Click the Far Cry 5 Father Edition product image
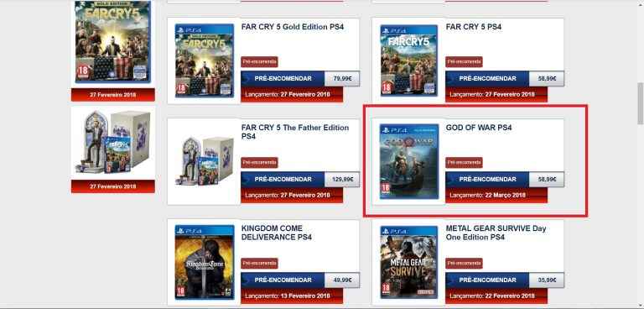 pos(204,161)
